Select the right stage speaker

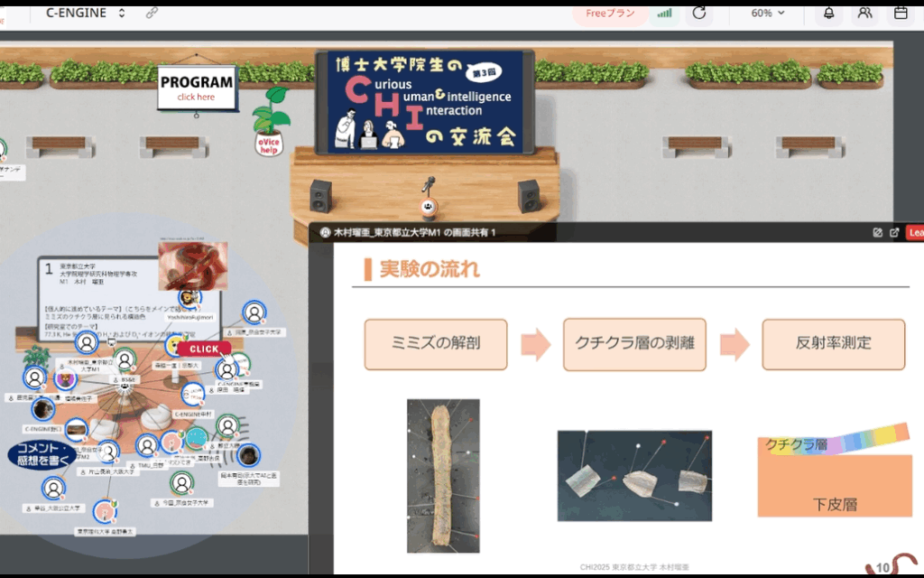(x=529, y=196)
